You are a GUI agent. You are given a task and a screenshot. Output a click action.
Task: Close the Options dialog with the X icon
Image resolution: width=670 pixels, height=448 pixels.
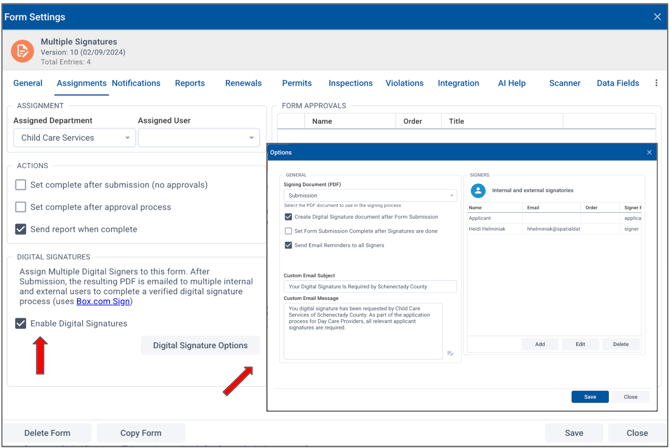click(649, 153)
